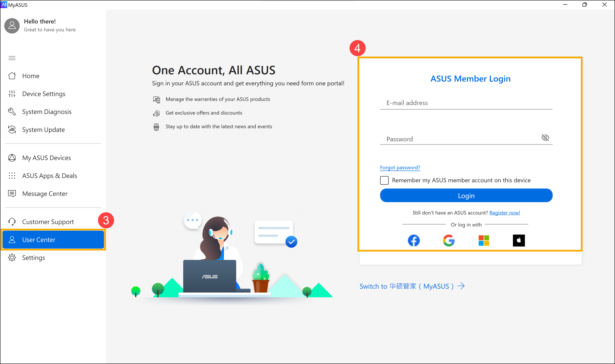This screenshot has height=364, width=615.
Task: Click the news and events icon
Action: [x=156, y=127]
